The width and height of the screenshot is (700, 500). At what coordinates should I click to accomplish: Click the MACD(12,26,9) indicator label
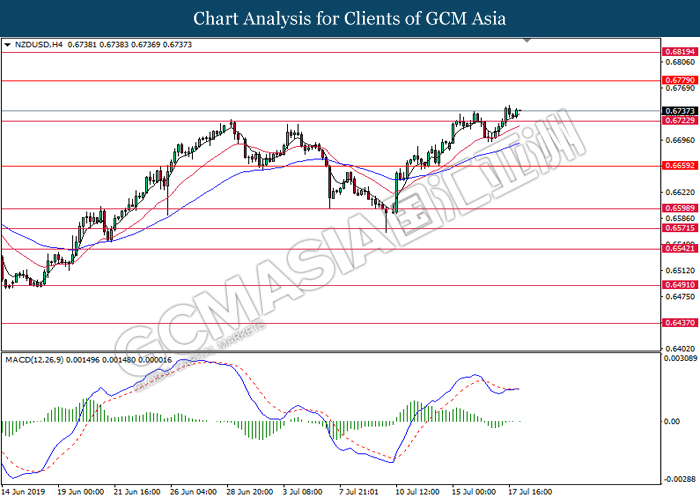click(34, 360)
